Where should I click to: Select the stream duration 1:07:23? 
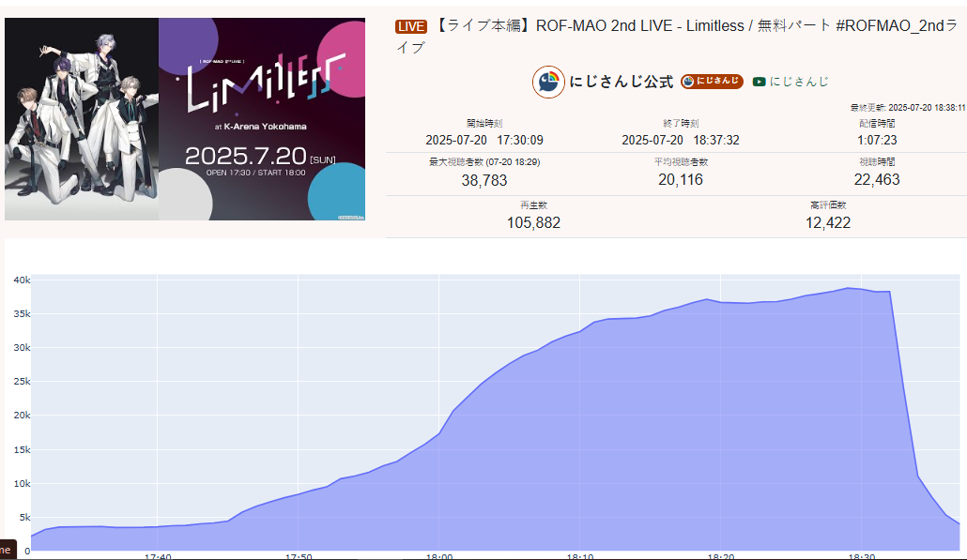pos(877,140)
